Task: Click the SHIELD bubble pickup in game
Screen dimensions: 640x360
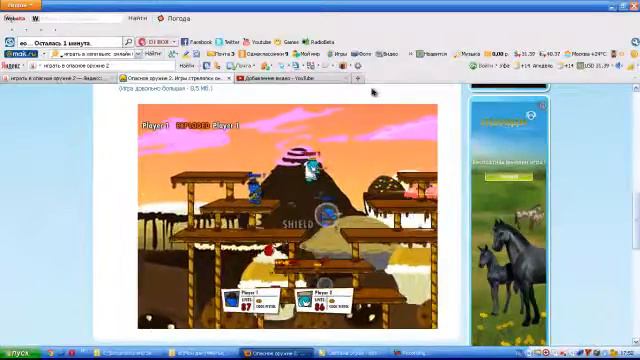Action: (327, 214)
